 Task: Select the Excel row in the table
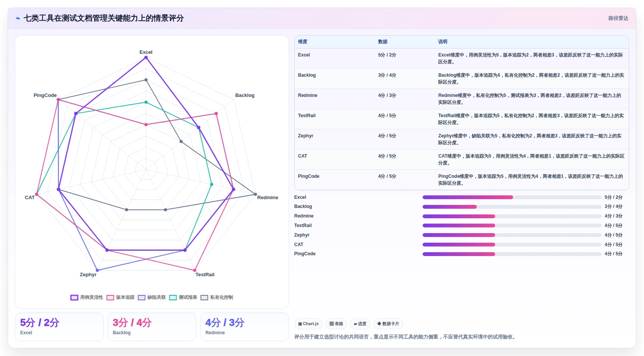point(462,58)
